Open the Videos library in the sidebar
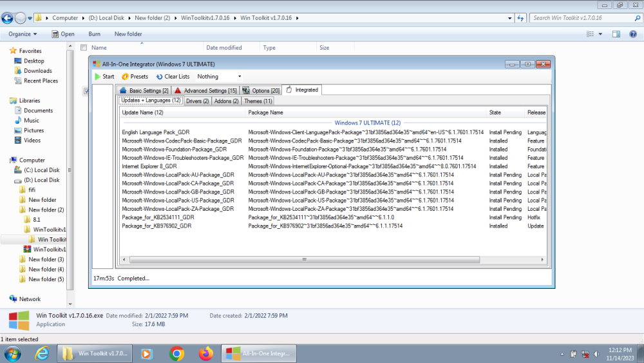The width and height of the screenshot is (644, 363). coord(28,140)
